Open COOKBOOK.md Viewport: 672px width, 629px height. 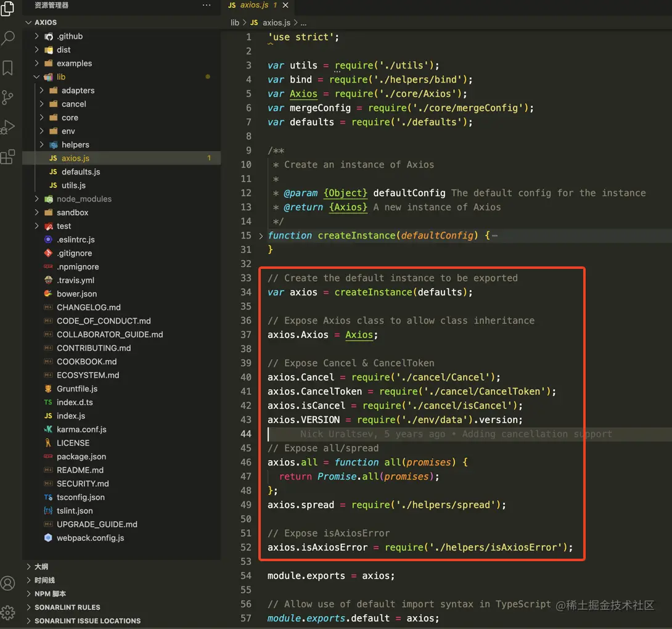tap(121, 362)
